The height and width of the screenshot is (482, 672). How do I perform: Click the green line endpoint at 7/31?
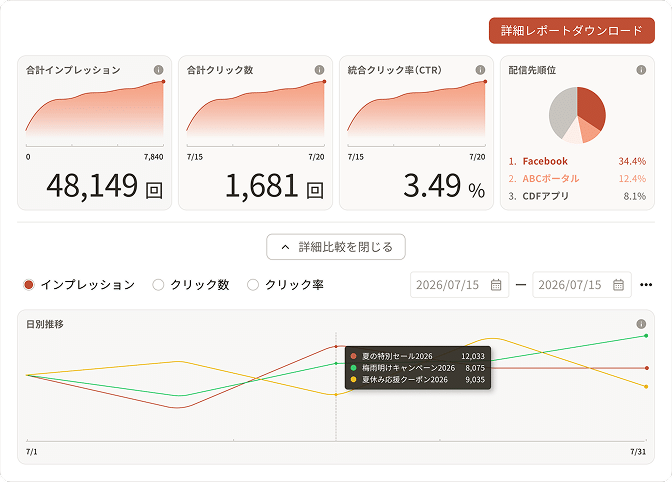646,336
